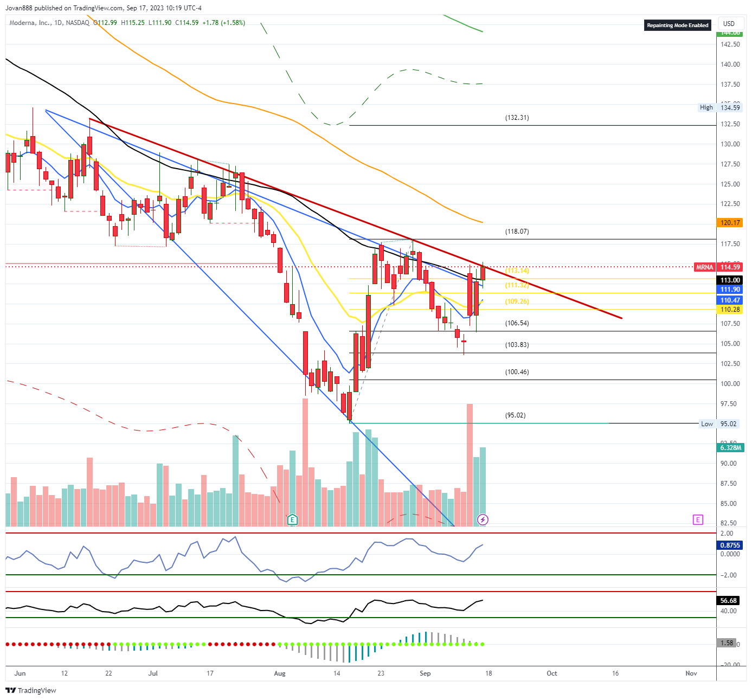Click the MRNA ticker price tag
The height and width of the screenshot is (700, 752).
tap(705, 267)
